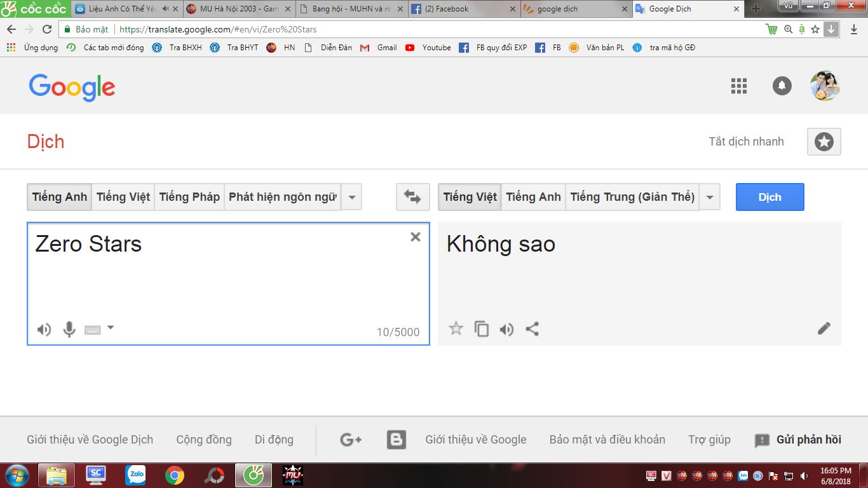Suggest an edit with pencil icon
This screenshot has height=488, width=868.
click(x=824, y=329)
